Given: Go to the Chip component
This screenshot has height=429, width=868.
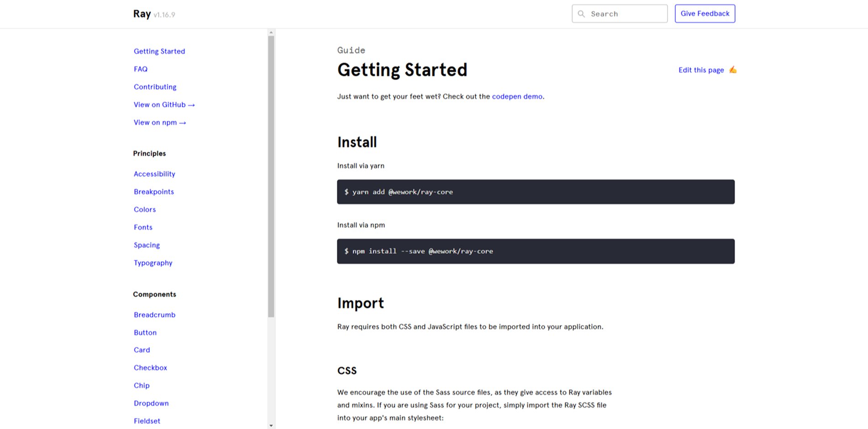Looking at the screenshot, I should point(142,386).
